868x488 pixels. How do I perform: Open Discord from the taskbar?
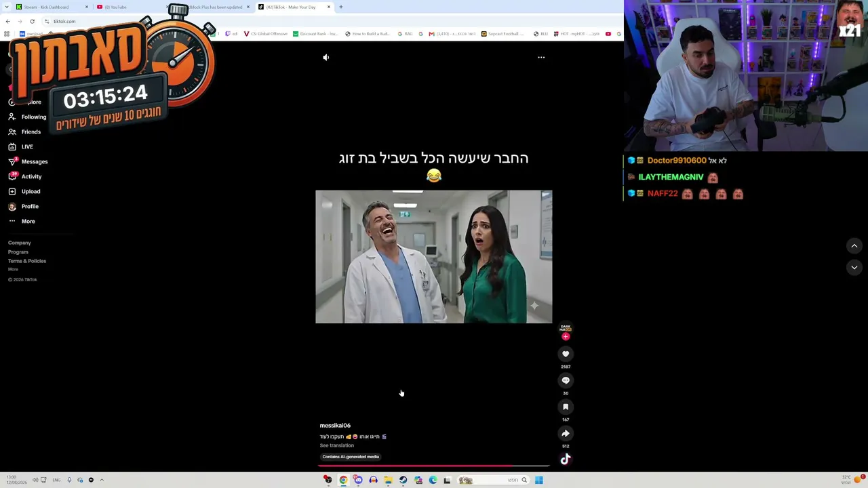[x=358, y=480]
